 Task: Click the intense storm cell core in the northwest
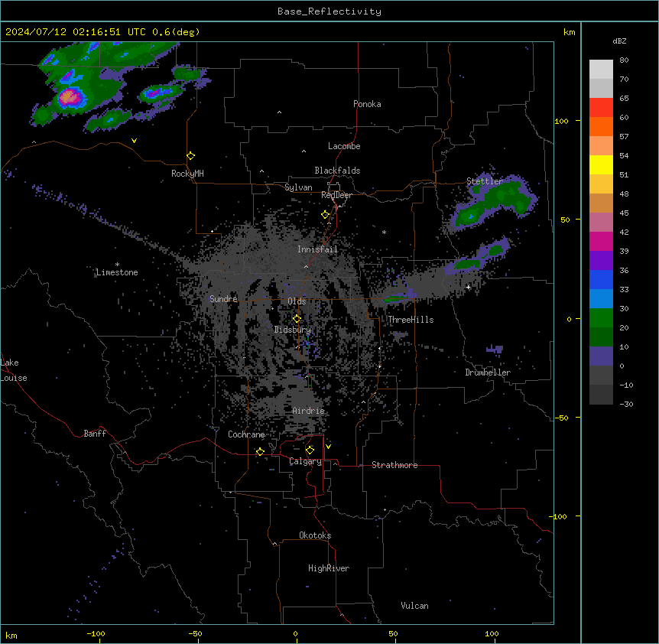(70, 96)
